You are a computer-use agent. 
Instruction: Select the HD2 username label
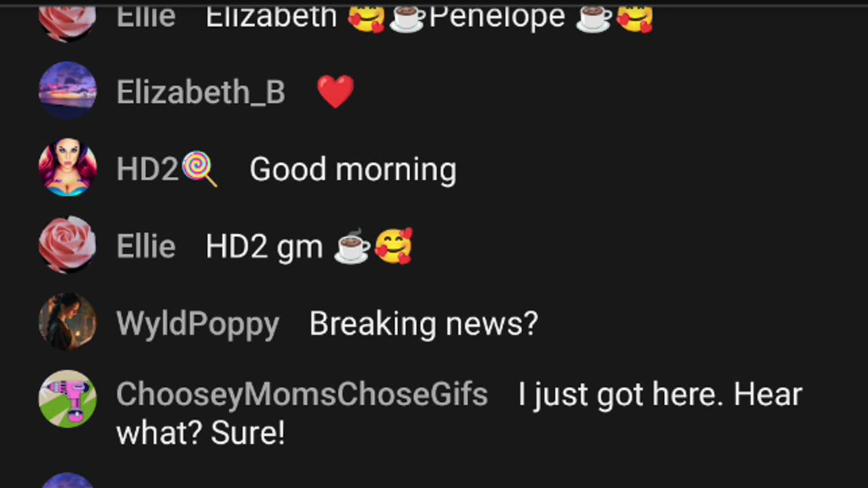coord(147,169)
